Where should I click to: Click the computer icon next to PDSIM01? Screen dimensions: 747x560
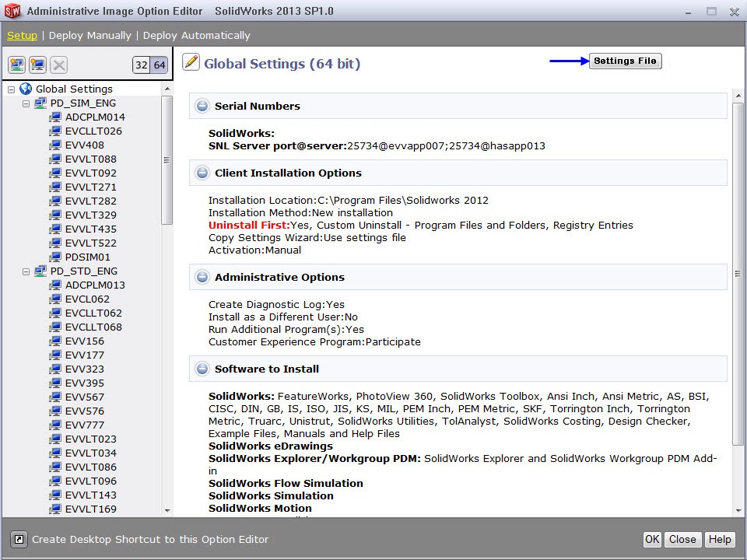click(x=55, y=257)
